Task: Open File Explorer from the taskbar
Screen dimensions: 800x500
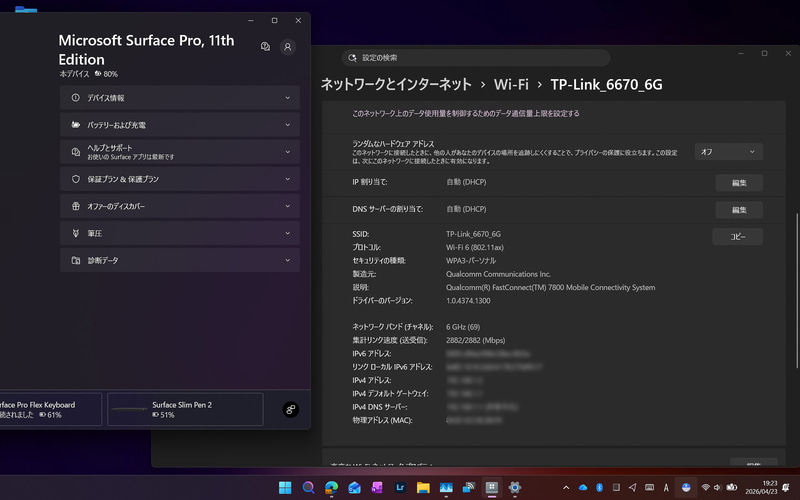Action: click(423, 488)
